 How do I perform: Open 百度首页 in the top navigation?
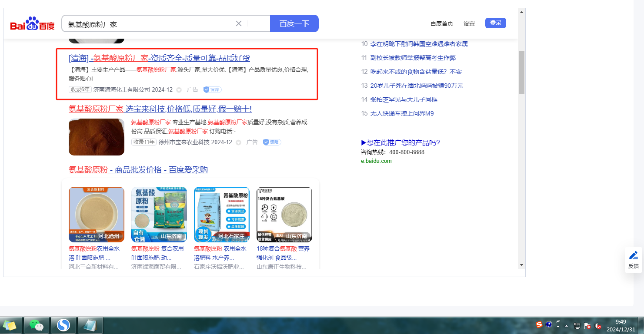[441, 23]
